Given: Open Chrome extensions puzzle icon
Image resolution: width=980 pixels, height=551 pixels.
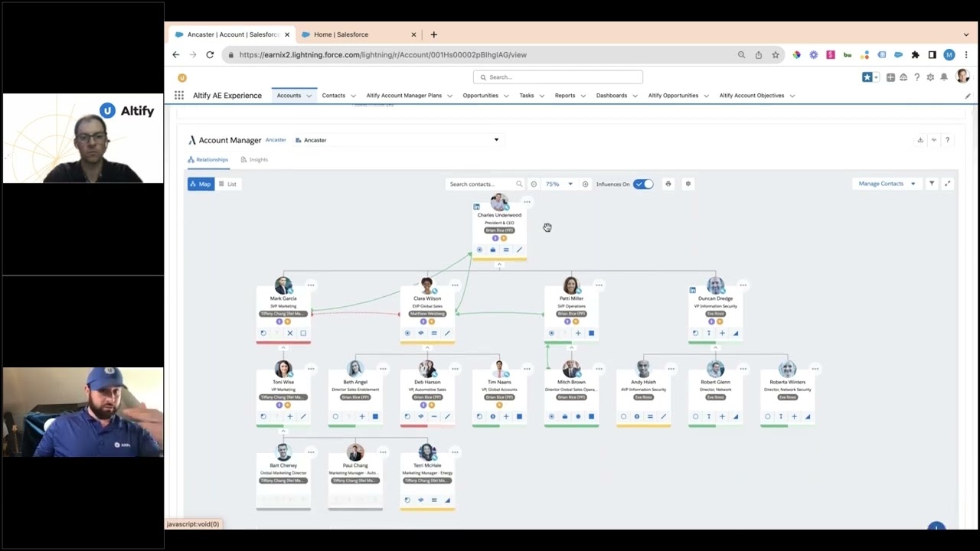Looking at the screenshot, I should (x=915, y=55).
